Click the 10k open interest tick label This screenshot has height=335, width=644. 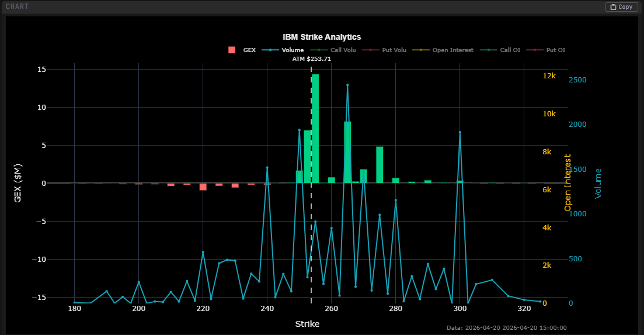point(549,114)
